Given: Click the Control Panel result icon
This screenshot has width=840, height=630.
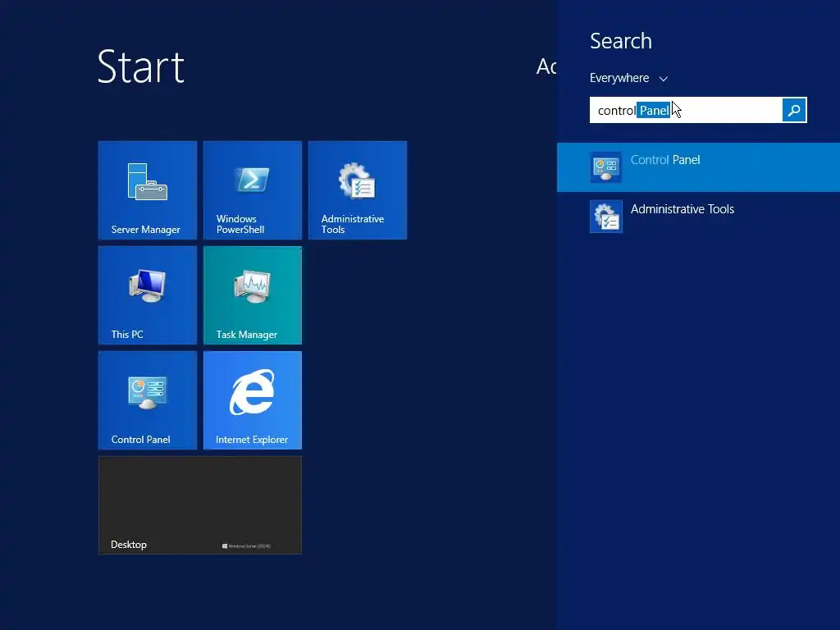Looking at the screenshot, I should pyautogui.click(x=606, y=167).
